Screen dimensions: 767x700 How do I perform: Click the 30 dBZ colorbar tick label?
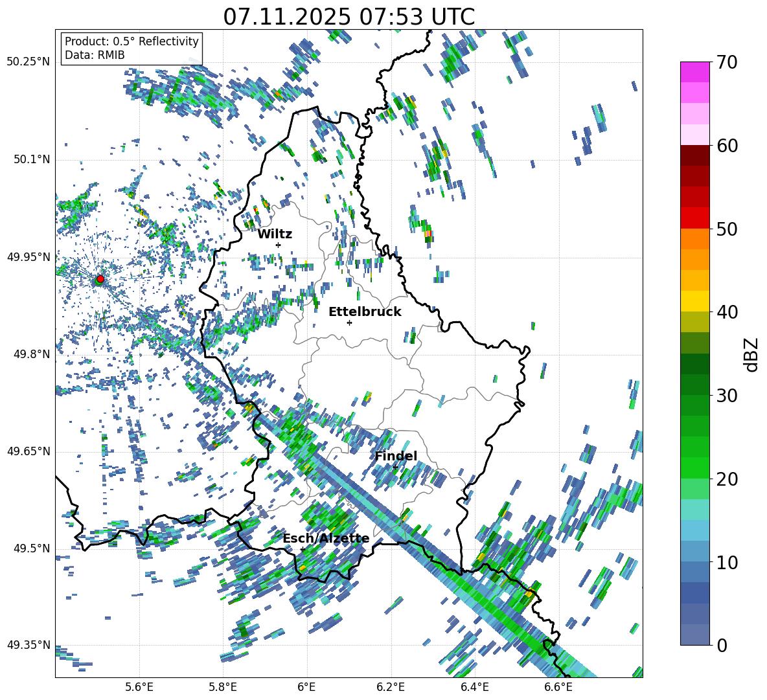(x=726, y=396)
